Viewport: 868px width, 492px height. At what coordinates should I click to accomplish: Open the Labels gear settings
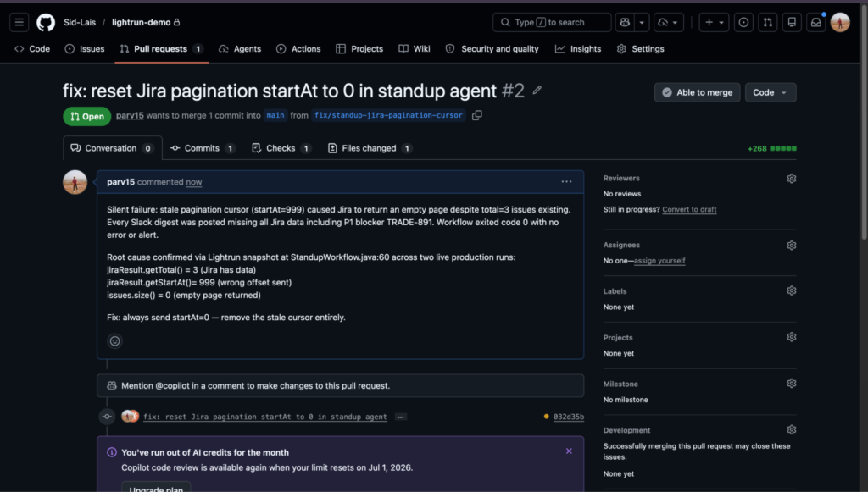tap(792, 290)
